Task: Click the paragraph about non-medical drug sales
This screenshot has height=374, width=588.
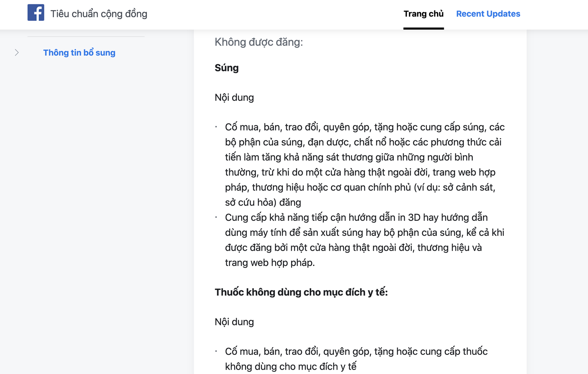Action: point(356,359)
